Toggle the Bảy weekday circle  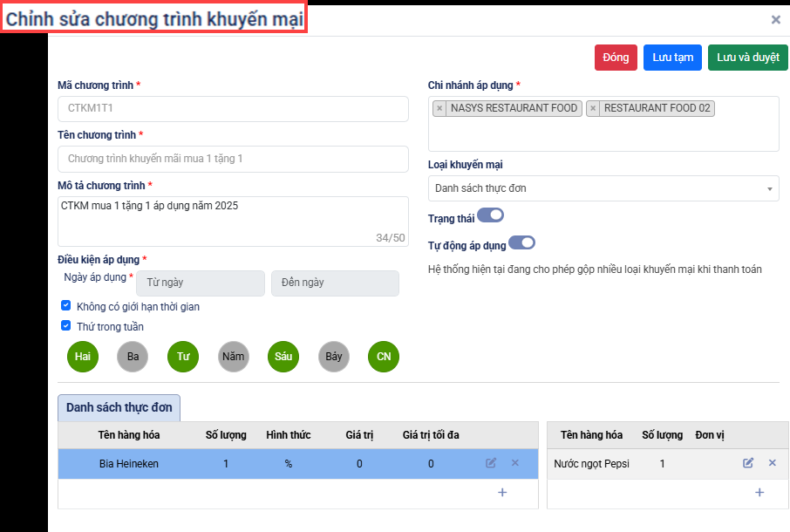coord(334,357)
